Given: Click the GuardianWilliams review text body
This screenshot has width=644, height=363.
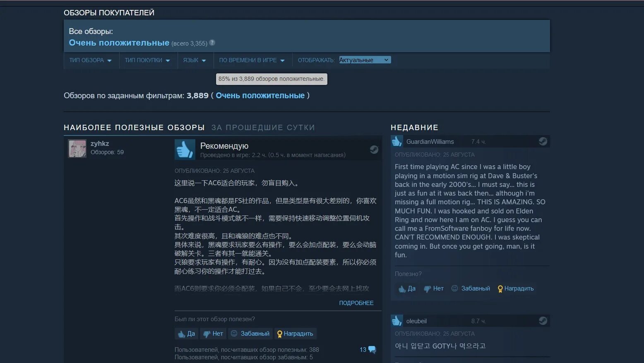Looking at the screenshot, I should point(470,211).
